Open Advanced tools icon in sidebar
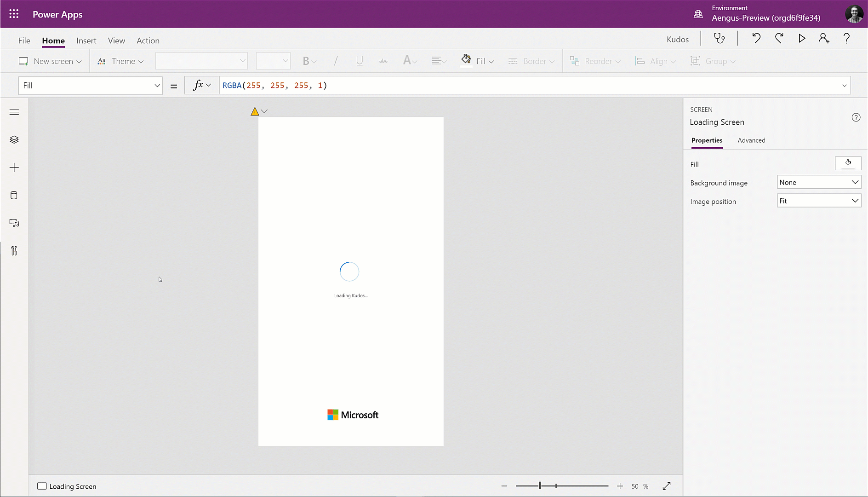 coord(14,251)
